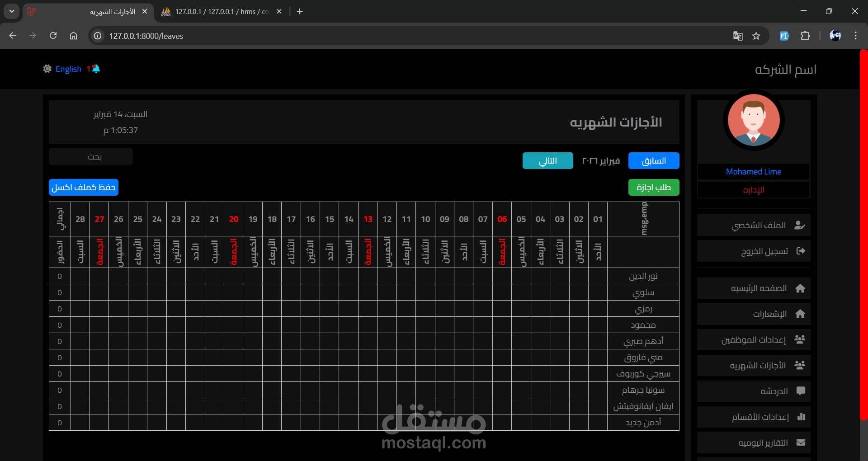Click the settings gear next to English
The height and width of the screenshot is (461, 868).
point(47,69)
